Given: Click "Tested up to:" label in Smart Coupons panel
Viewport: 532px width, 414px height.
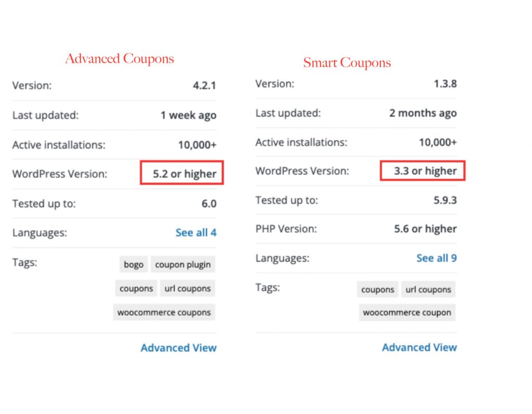Looking at the screenshot, I should coord(287,200).
